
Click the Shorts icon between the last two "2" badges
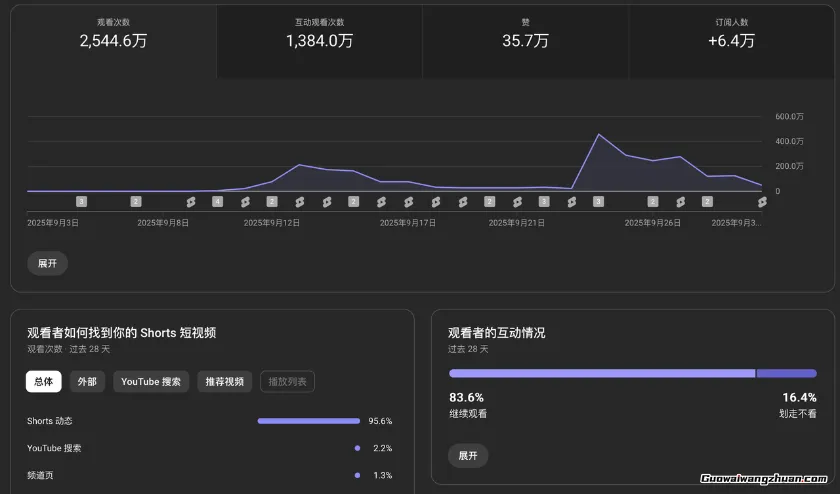[680, 202]
